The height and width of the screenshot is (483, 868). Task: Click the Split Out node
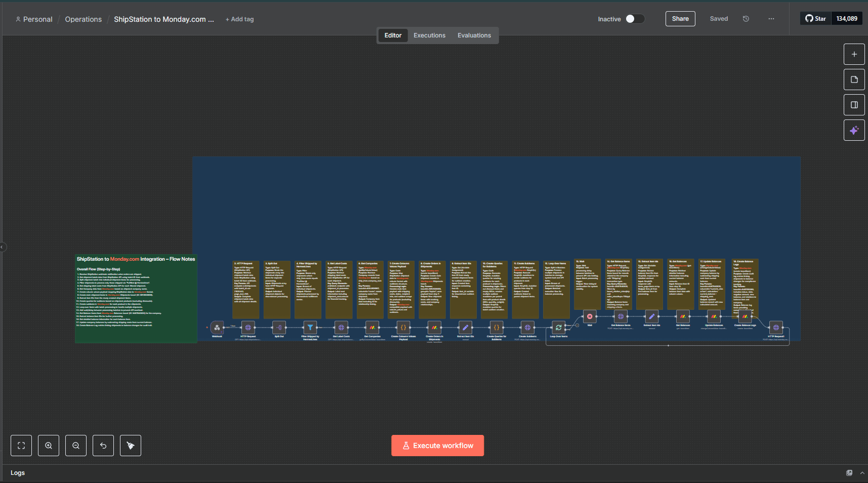279,328
